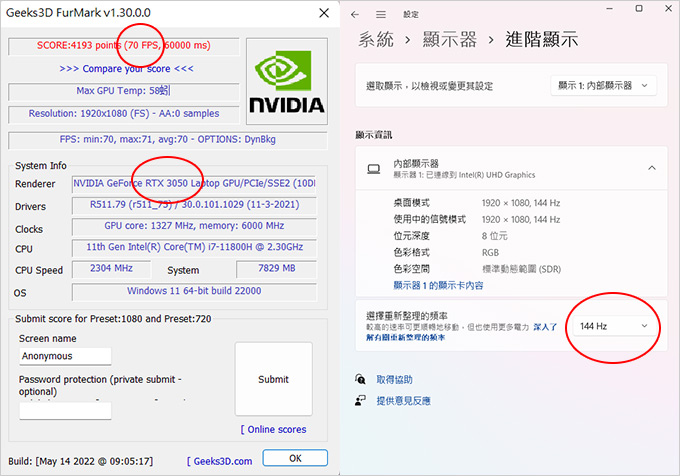
Task: Click the 位元深度 8 位元 value
Action: (494, 236)
